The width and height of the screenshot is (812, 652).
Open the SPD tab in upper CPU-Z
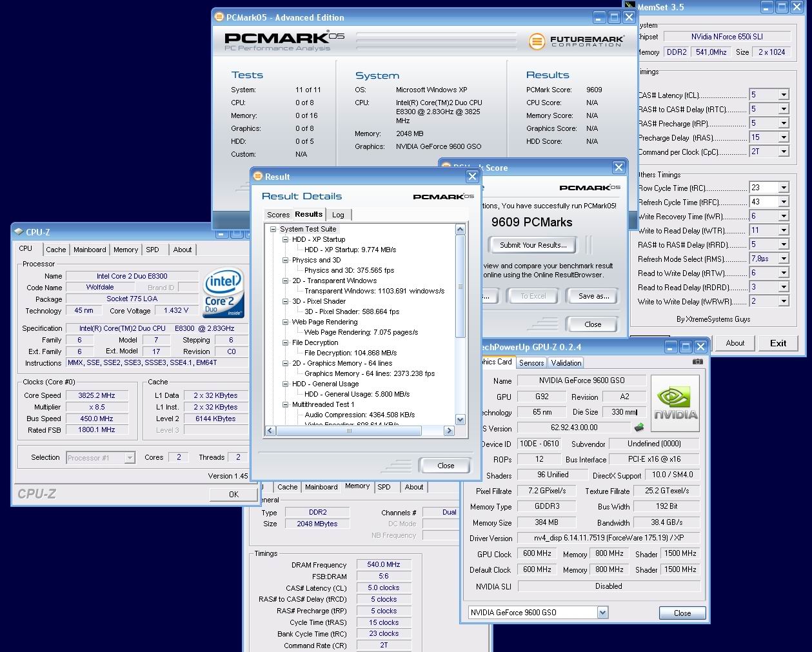click(x=152, y=250)
